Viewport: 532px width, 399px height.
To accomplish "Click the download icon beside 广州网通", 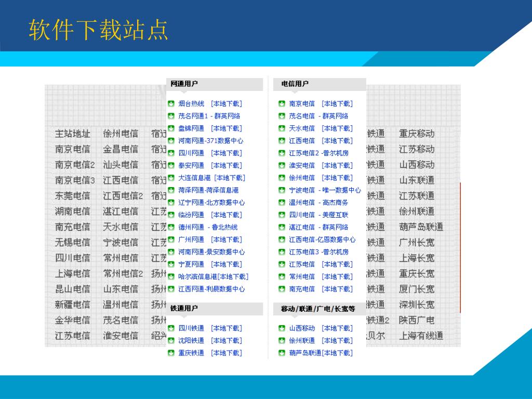I will [171, 240].
